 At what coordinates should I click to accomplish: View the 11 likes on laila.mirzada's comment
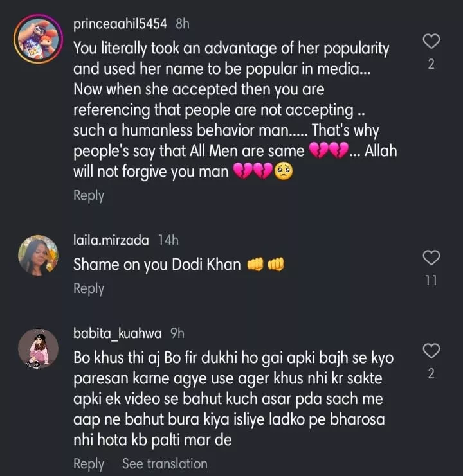point(431,281)
